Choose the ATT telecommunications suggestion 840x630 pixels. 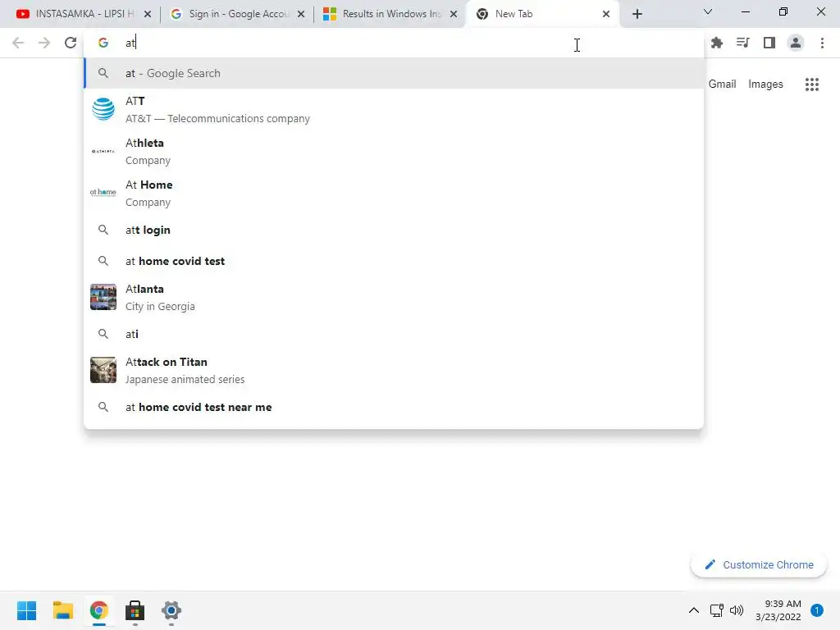(x=394, y=109)
